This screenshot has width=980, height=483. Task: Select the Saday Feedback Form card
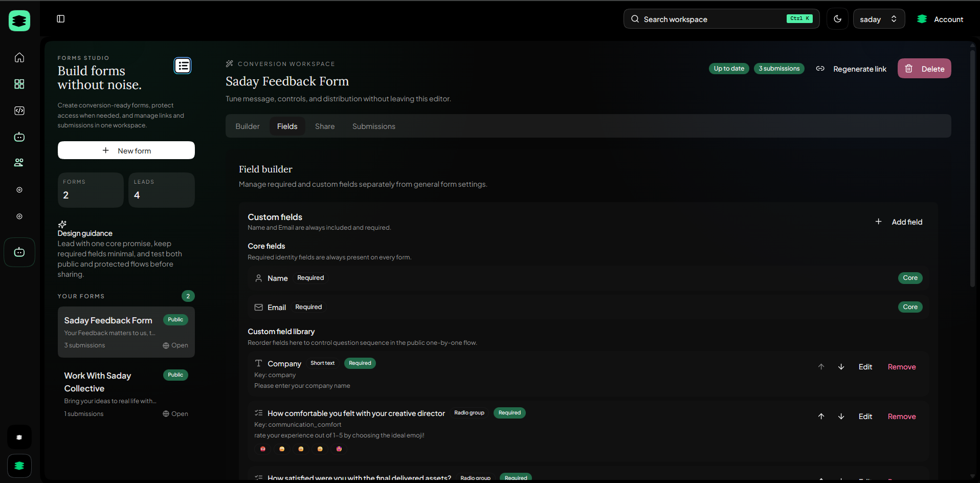(x=126, y=332)
